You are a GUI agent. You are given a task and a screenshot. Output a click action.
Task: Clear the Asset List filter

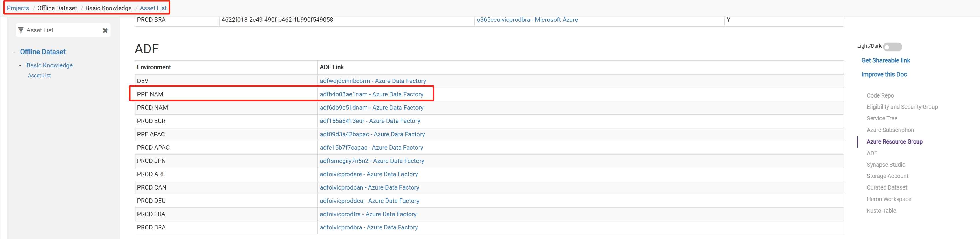coord(105,30)
